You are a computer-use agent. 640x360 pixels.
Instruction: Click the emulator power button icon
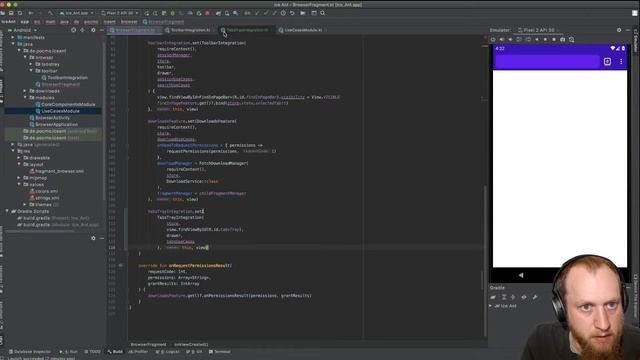point(493,40)
